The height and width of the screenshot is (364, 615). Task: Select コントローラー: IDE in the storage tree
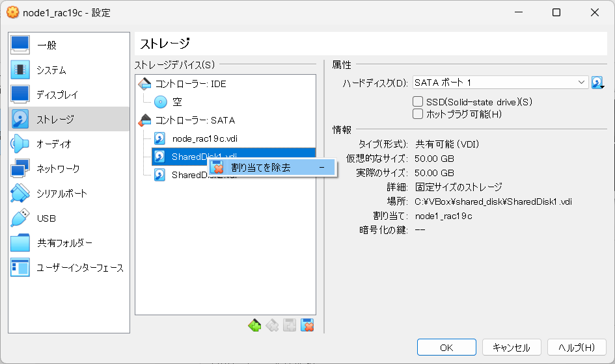click(x=191, y=84)
